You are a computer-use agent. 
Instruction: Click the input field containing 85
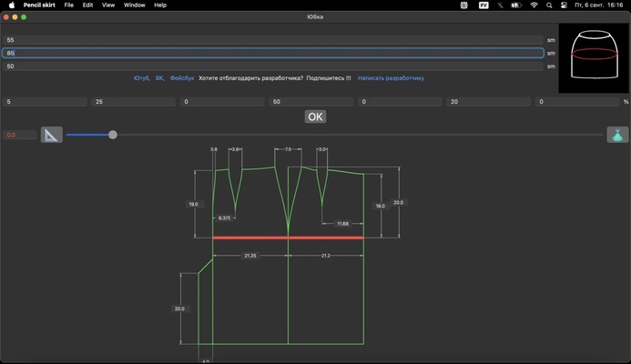coord(273,53)
